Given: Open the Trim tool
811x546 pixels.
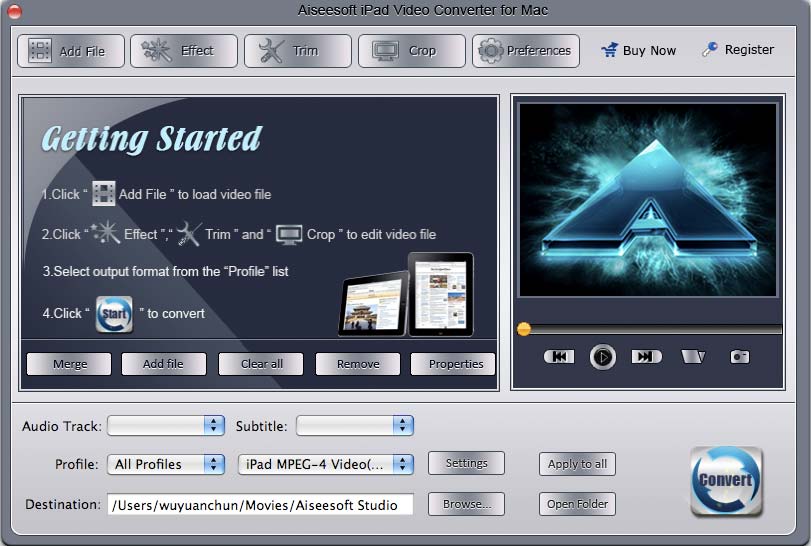Looking at the screenshot, I should pyautogui.click(x=298, y=51).
